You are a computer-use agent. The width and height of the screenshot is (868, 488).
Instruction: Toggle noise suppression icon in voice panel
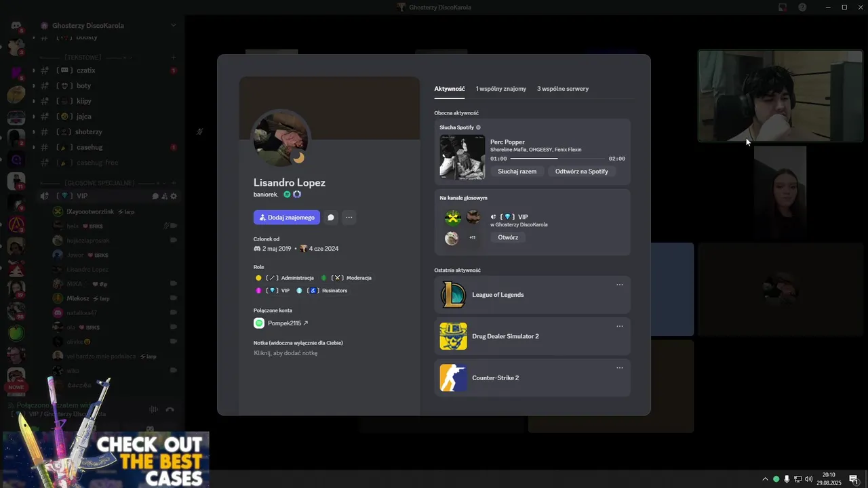click(x=153, y=409)
